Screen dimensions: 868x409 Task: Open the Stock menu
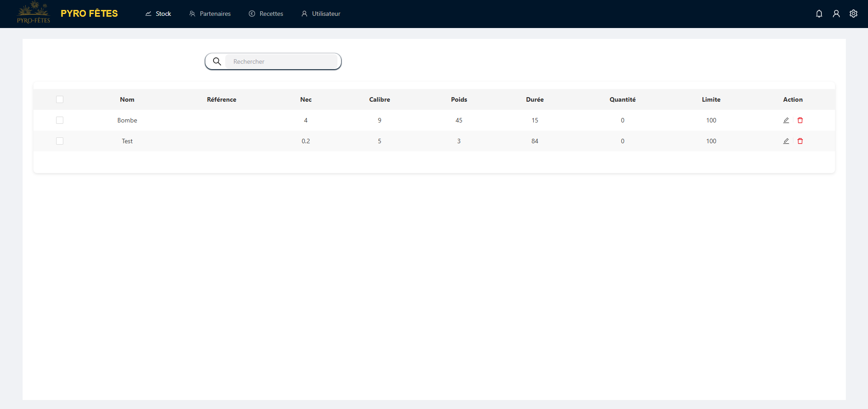coord(158,14)
